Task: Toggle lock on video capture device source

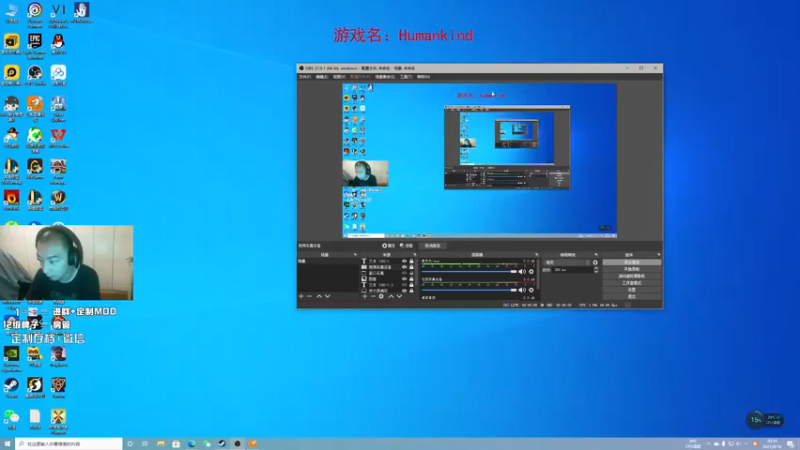Action: pyautogui.click(x=411, y=267)
